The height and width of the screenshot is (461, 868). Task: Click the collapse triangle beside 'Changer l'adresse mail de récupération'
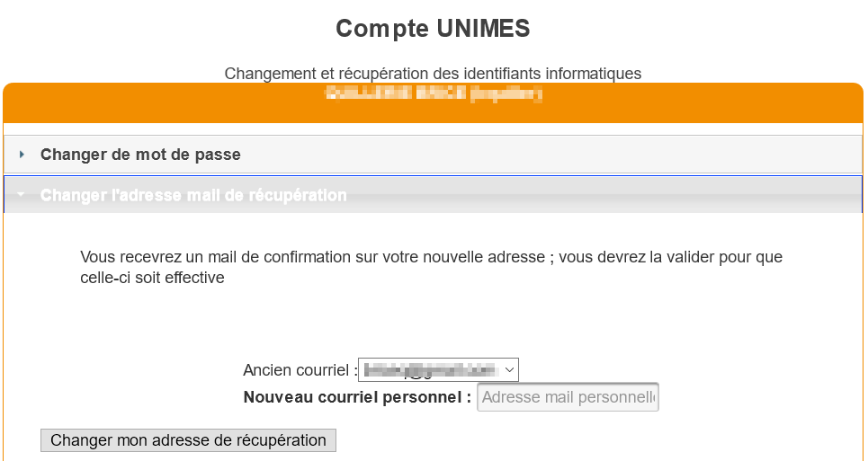[x=22, y=195]
